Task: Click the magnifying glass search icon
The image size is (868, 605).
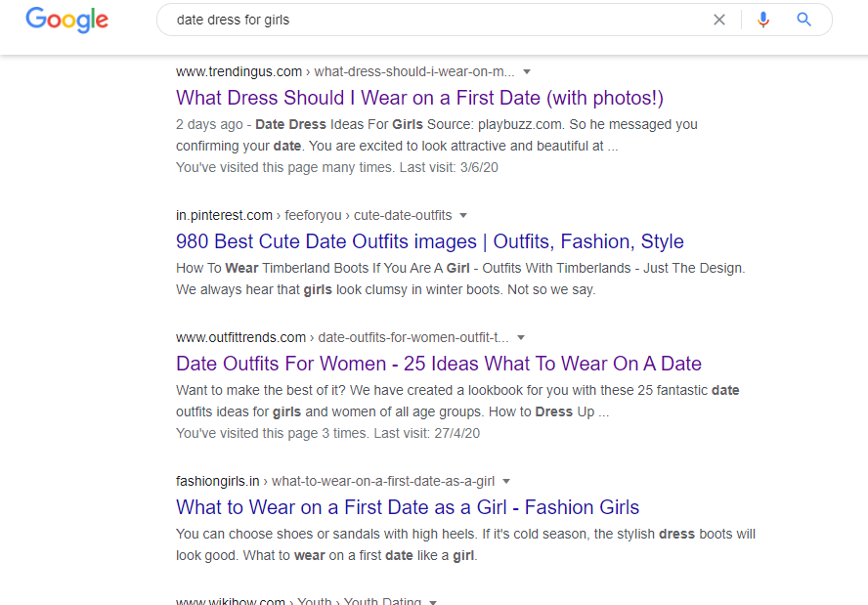Action: [x=803, y=20]
